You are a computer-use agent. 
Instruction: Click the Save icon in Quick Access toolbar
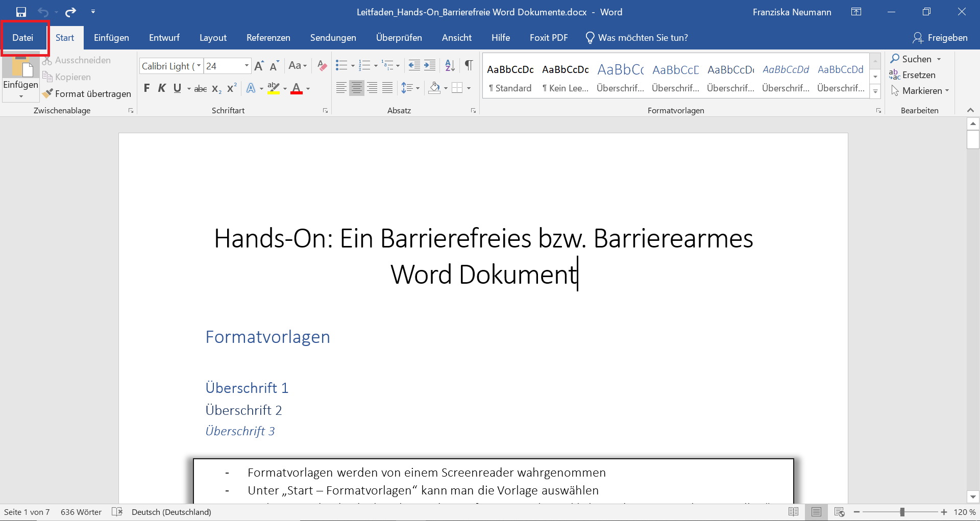[21, 12]
